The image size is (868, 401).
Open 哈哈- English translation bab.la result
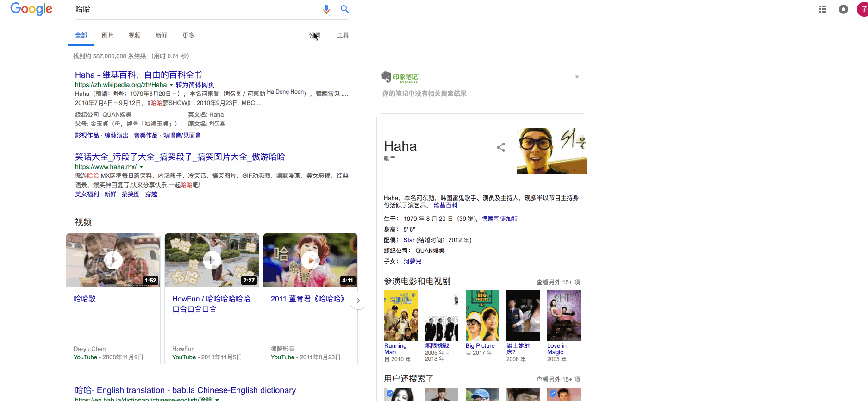[185, 390]
